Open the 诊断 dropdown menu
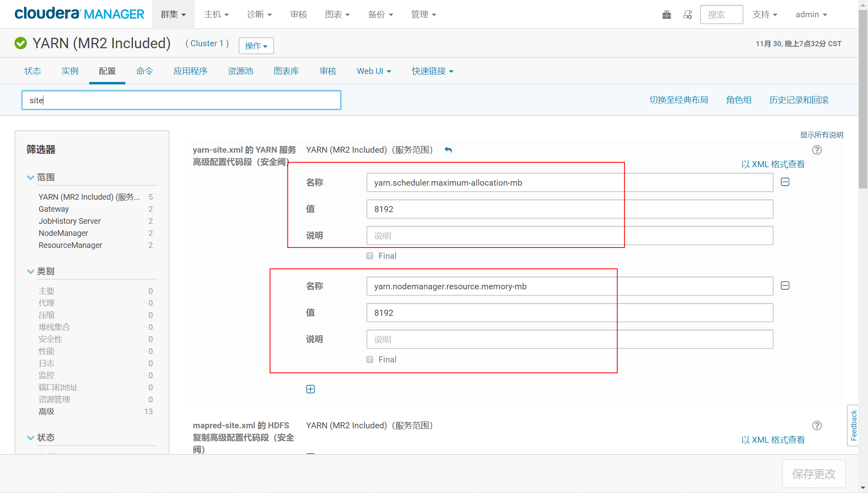This screenshot has height=493, width=868. pyautogui.click(x=259, y=14)
